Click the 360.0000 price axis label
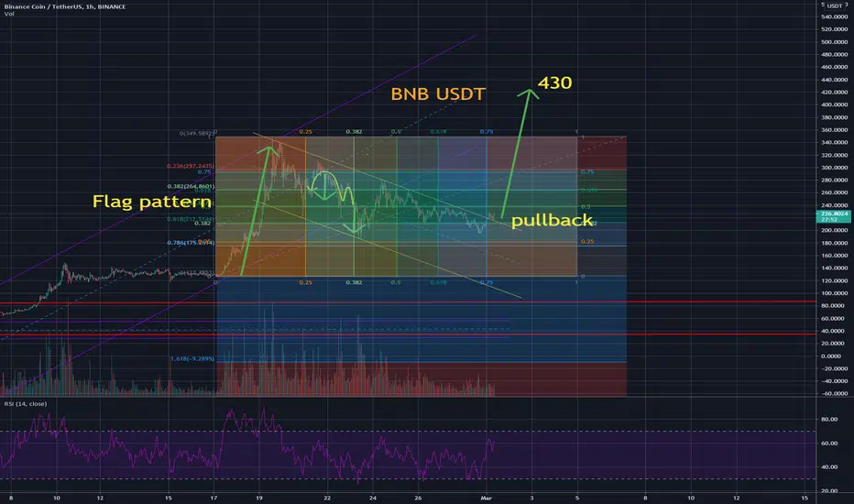 (x=834, y=130)
